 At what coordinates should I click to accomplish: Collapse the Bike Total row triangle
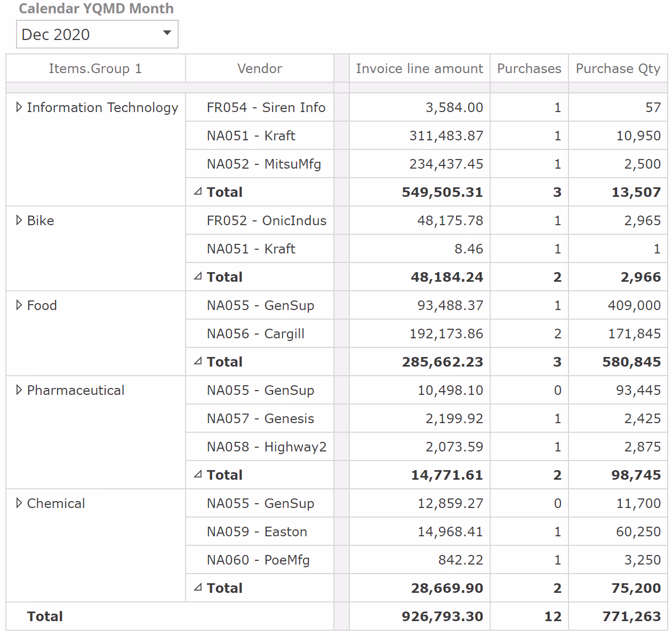click(x=198, y=276)
